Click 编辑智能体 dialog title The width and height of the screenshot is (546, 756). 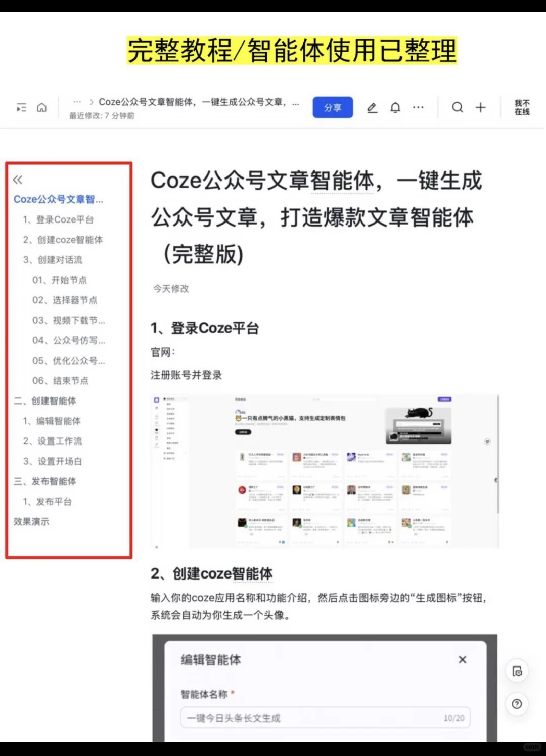pyautogui.click(x=211, y=660)
